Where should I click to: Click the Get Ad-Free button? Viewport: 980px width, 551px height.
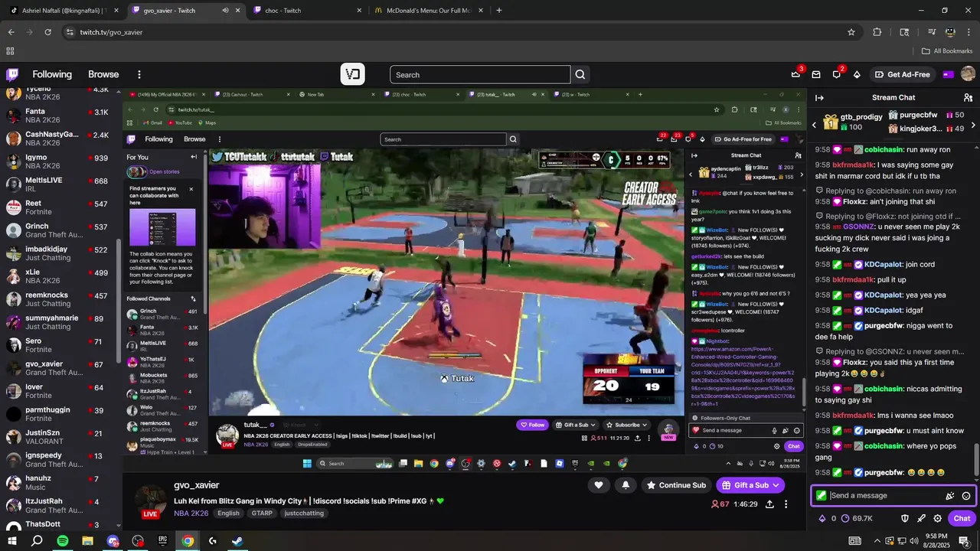[902, 74]
